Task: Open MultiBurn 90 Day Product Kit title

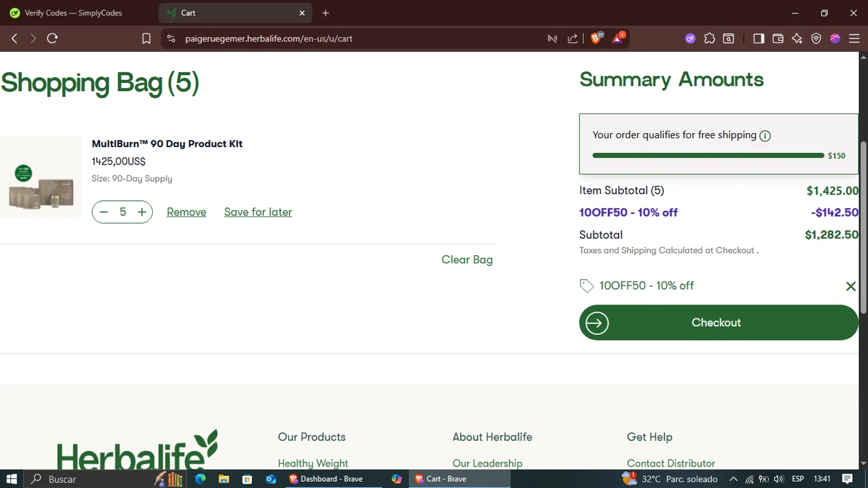Action: pos(167,144)
